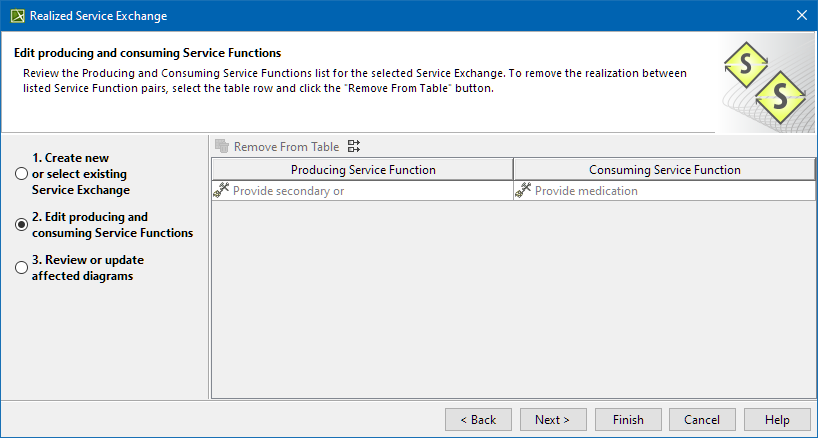The width and height of the screenshot is (818, 438).
Task: Close the Realized Service Exchange dialog
Action: point(801,16)
